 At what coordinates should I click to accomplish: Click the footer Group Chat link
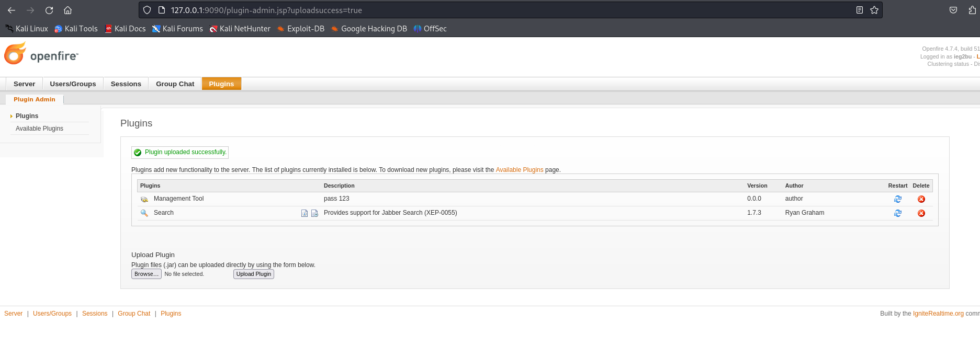tap(134, 314)
